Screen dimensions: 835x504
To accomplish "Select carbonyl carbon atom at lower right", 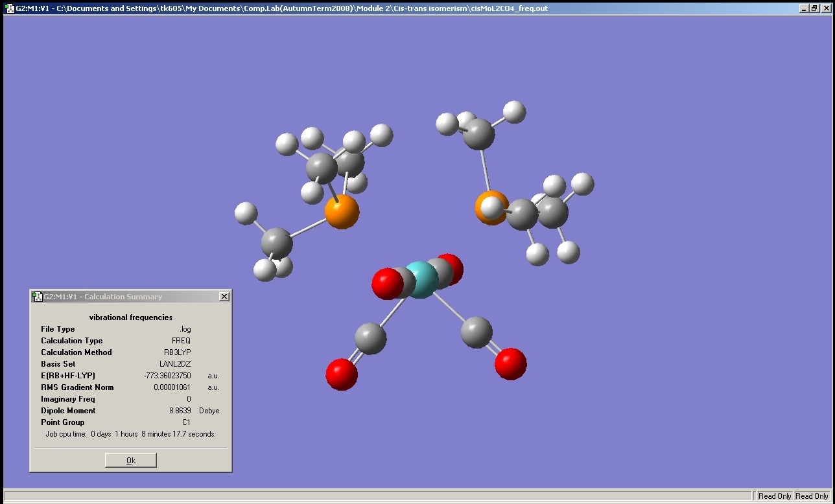I will (476, 332).
